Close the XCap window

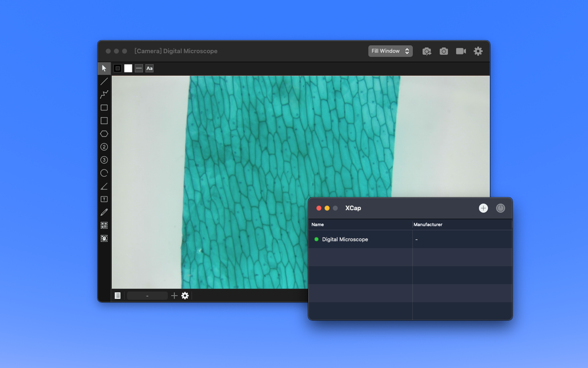[x=319, y=208]
